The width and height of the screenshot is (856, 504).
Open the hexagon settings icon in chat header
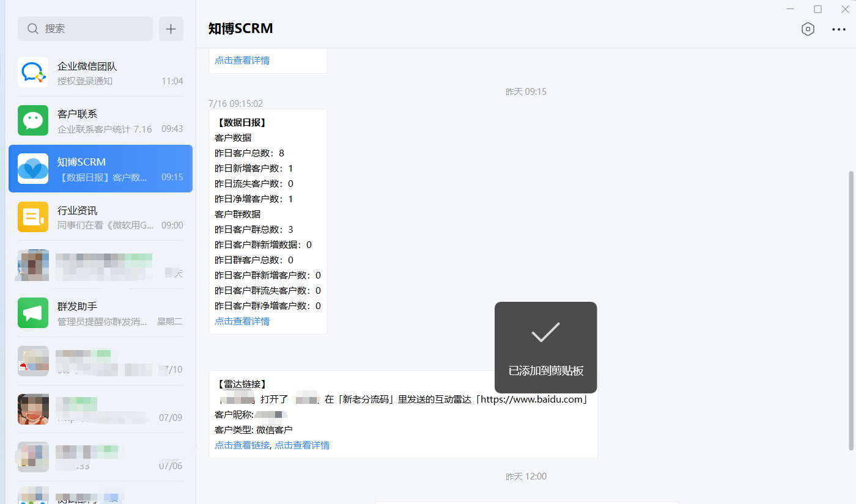coord(808,29)
